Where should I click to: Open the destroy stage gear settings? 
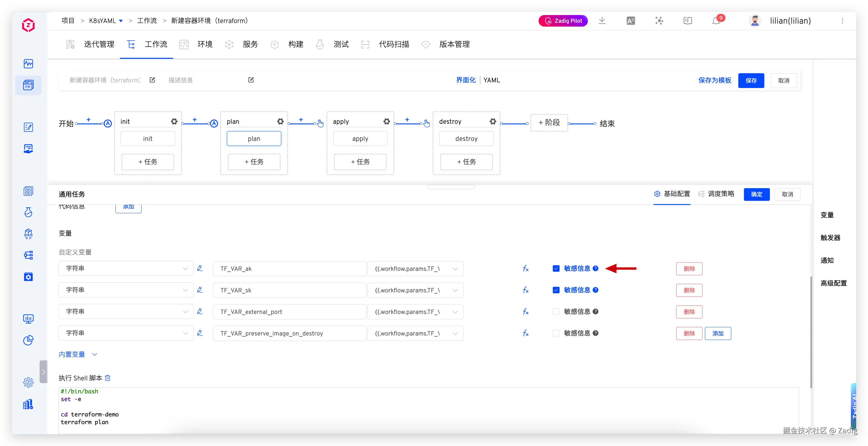click(x=492, y=121)
